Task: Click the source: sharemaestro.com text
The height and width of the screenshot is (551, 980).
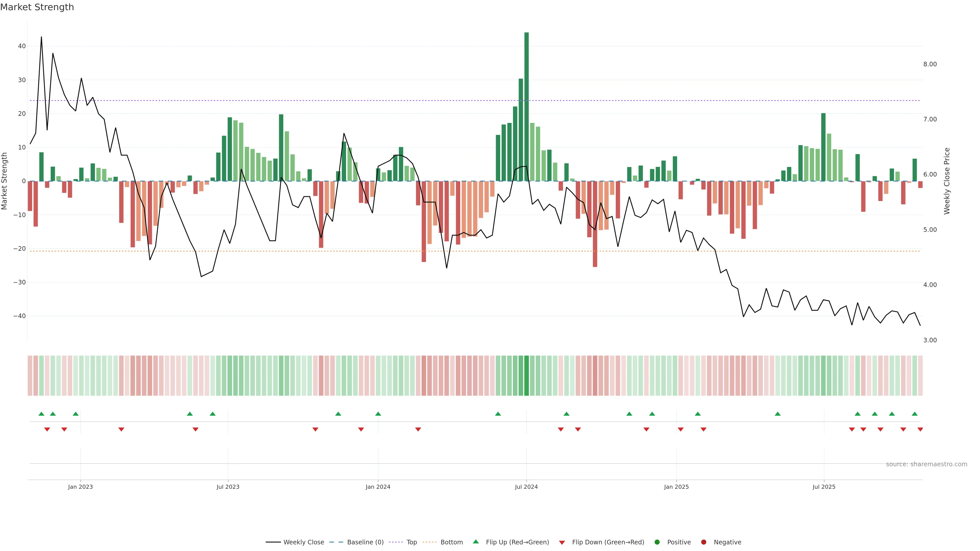Action: 926,464
